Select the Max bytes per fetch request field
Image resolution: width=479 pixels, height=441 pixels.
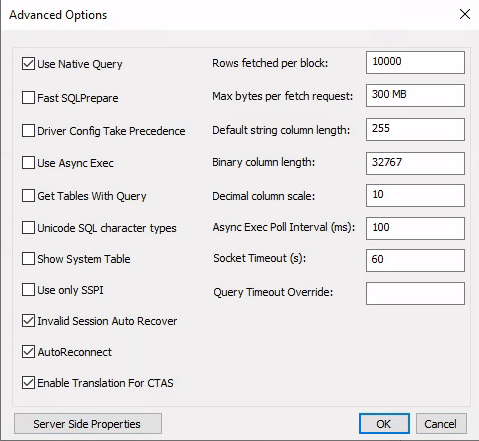point(415,95)
